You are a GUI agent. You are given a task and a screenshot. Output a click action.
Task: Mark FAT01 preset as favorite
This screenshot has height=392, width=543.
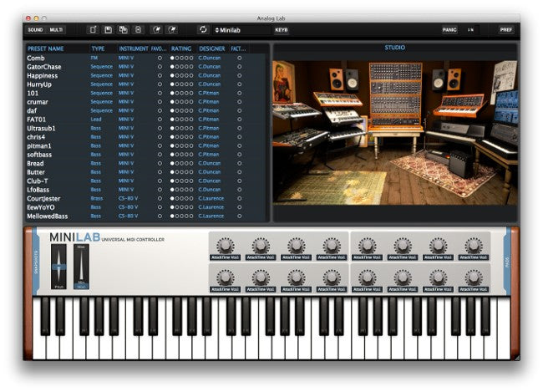(160, 120)
